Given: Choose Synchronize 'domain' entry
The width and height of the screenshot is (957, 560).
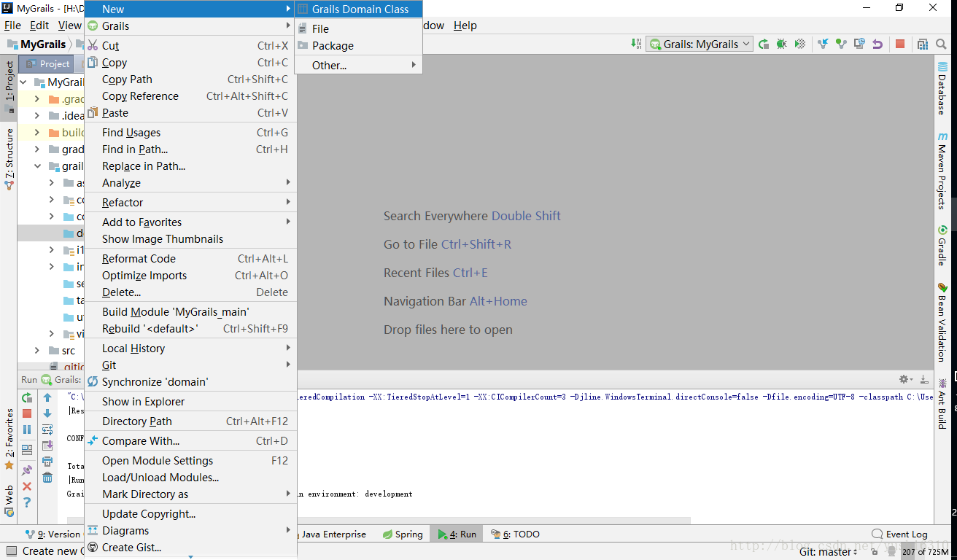Looking at the screenshot, I should (x=190, y=381).
